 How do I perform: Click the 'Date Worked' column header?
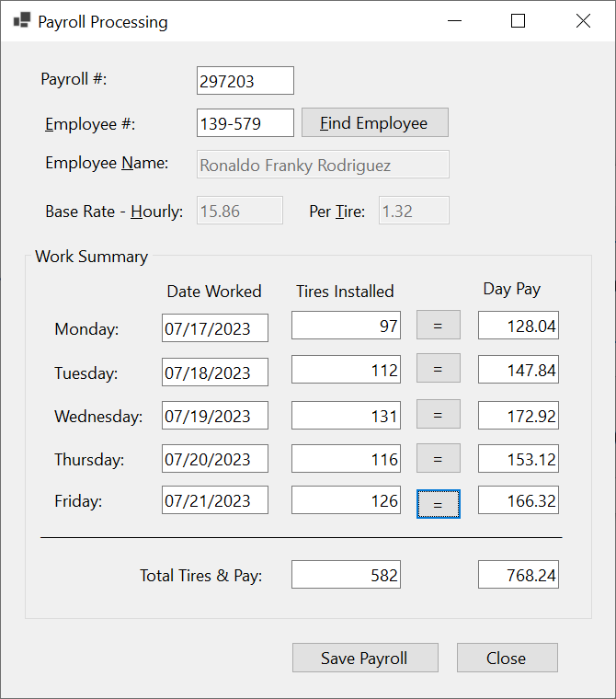pyautogui.click(x=214, y=292)
